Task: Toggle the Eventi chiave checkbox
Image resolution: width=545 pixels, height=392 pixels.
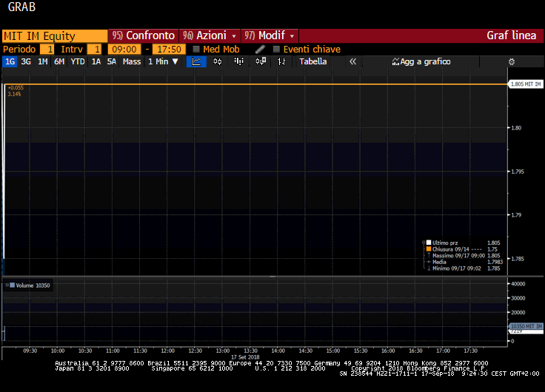Action: 276,50
